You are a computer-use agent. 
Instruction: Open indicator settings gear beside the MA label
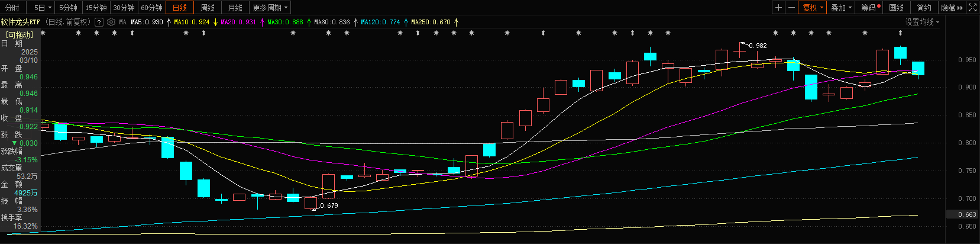(x=111, y=23)
